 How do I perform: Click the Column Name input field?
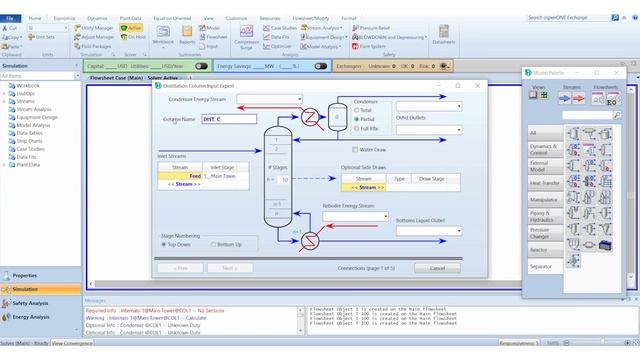(229, 119)
